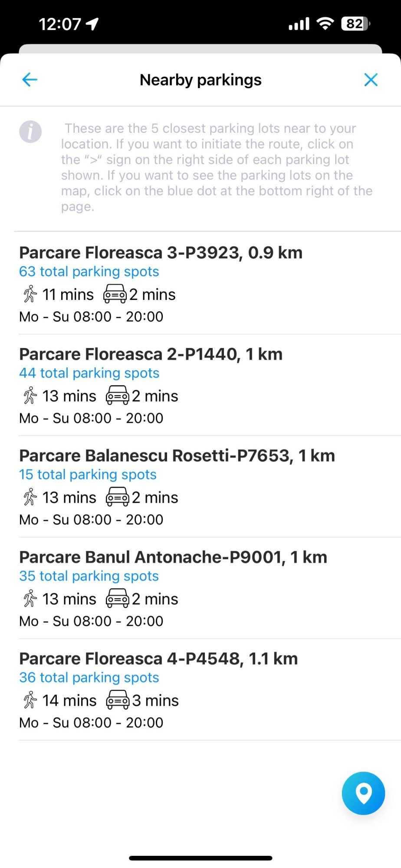
Task: Open Parcare Balanescu Rosetti-P7653 listing
Action: tap(177, 456)
